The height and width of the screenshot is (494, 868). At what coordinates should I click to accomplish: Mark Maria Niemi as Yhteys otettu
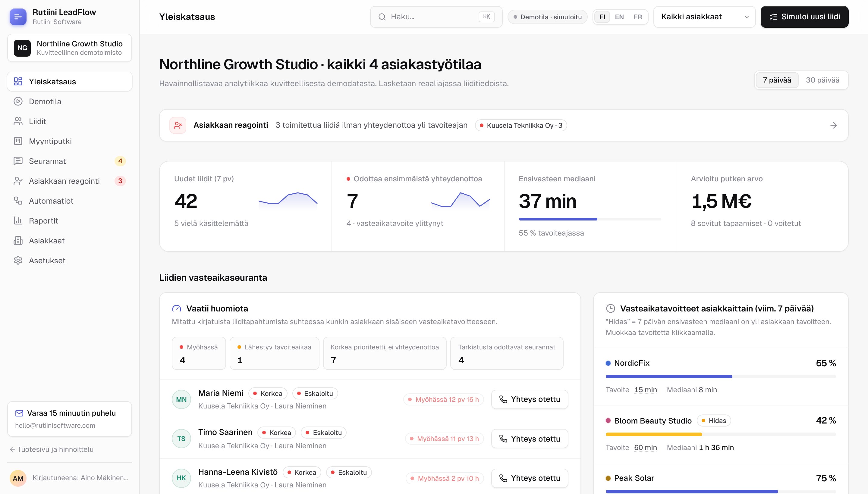pos(530,399)
